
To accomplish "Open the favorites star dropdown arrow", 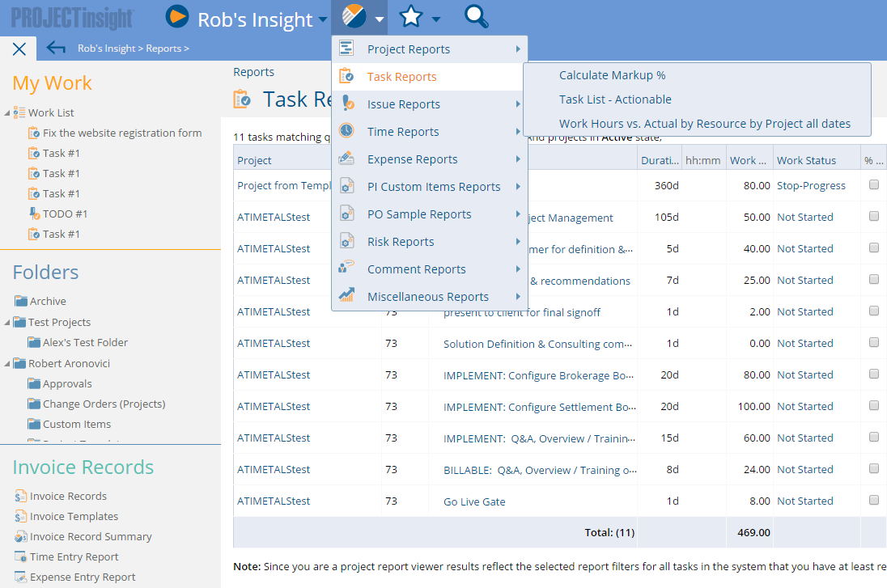I will pyautogui.click(x=435, y=19).
